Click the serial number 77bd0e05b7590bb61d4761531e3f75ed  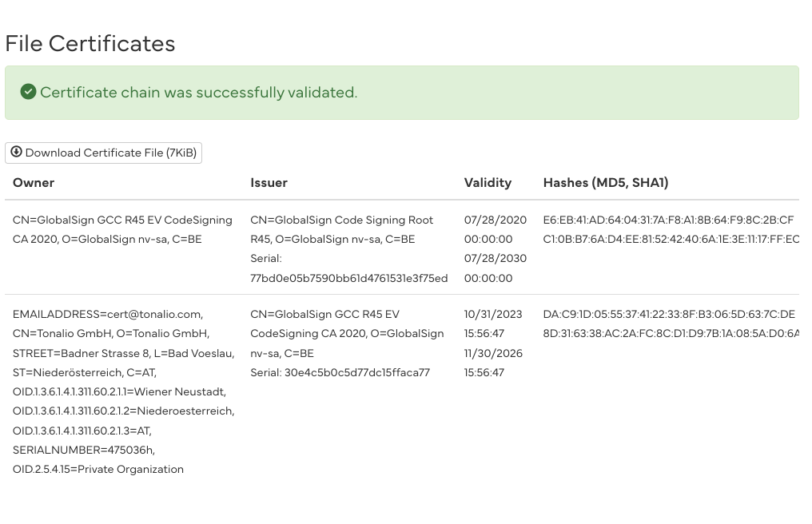pos(348,278)
